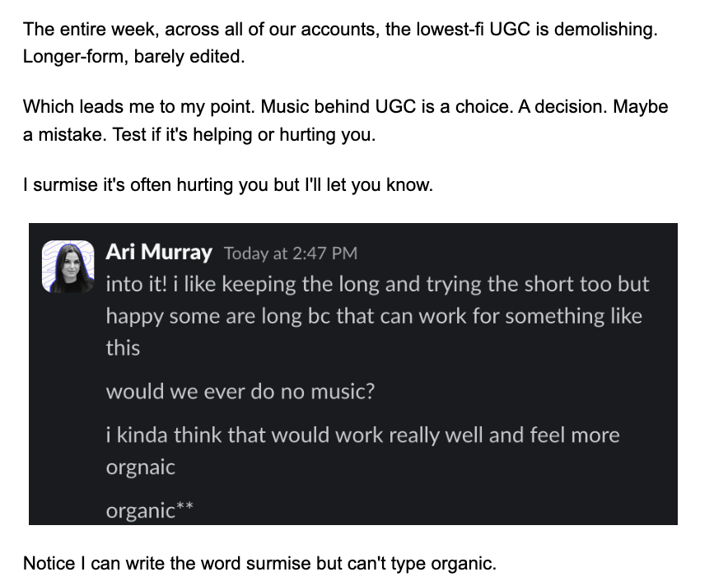Click the message starting "i kinda think"
Viewport: 728px width, 586px height.
(362, 435)
